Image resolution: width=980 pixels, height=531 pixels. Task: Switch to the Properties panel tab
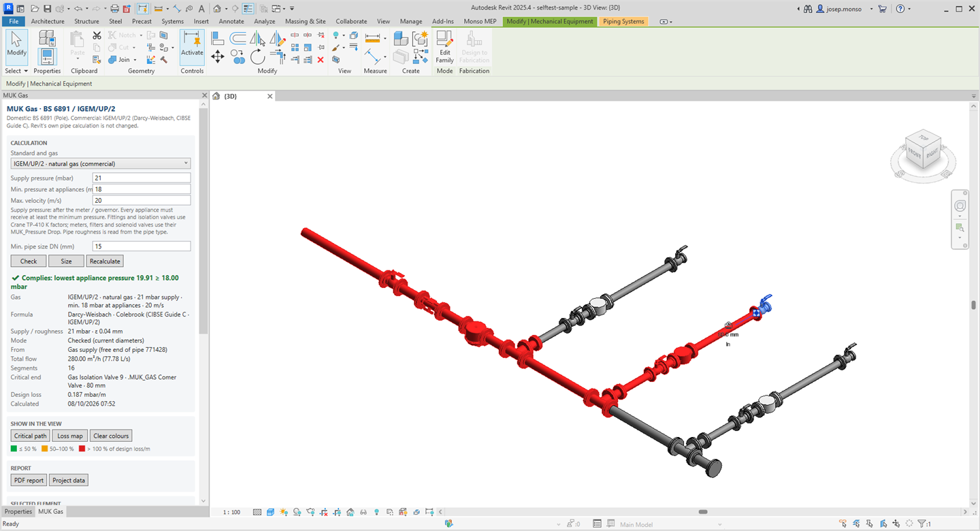(x=18, y=511)
